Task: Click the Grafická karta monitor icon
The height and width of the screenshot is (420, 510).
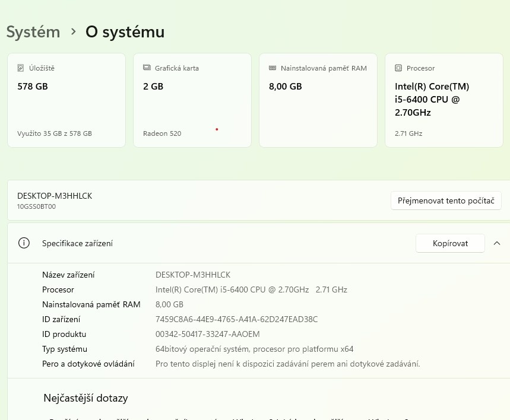Action: tap(147, 68)
